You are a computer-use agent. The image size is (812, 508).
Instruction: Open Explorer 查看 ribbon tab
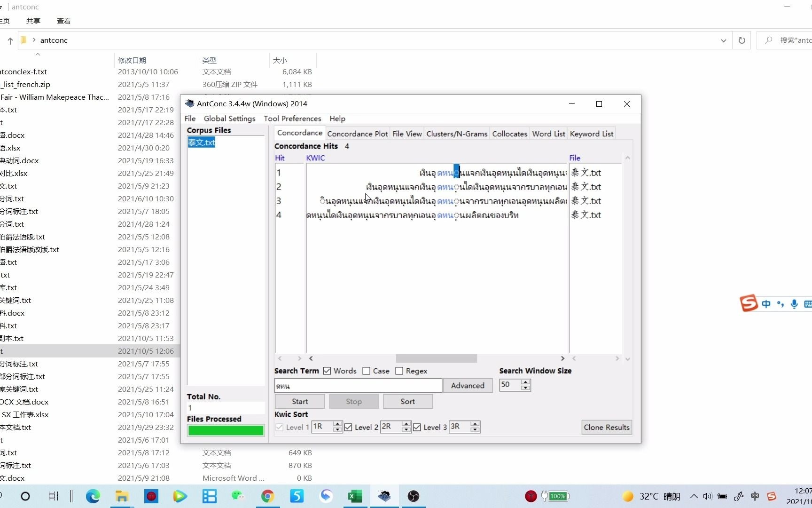64,21
